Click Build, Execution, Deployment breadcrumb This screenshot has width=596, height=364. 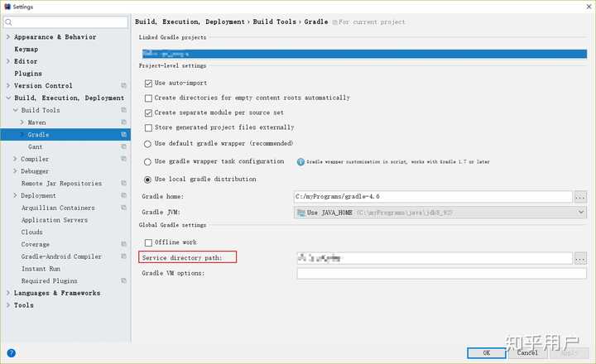190,22
